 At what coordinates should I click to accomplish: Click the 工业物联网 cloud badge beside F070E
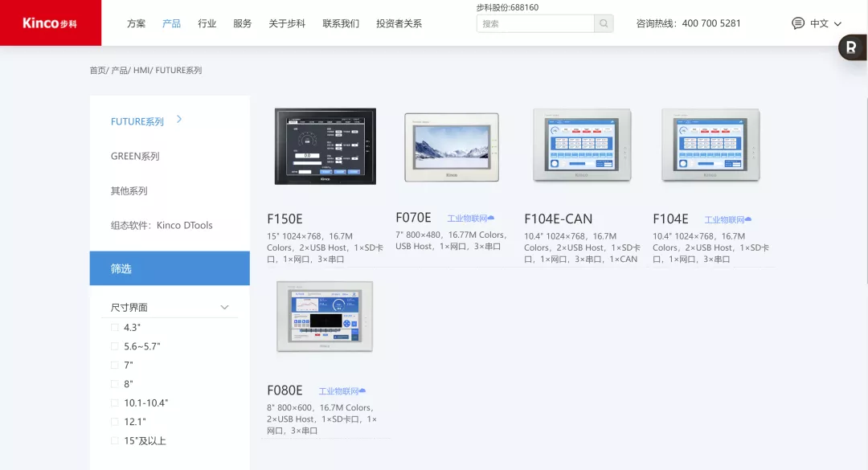coord(470,219)
